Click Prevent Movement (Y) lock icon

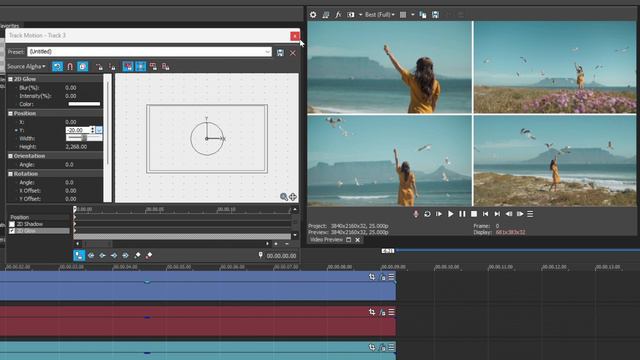tap(112, 67)
